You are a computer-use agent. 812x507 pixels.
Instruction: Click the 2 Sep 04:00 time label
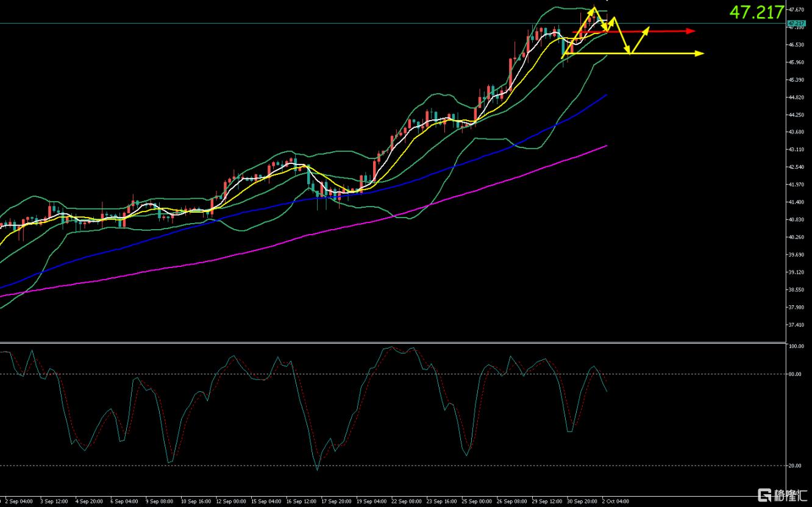tap(19, 502)
